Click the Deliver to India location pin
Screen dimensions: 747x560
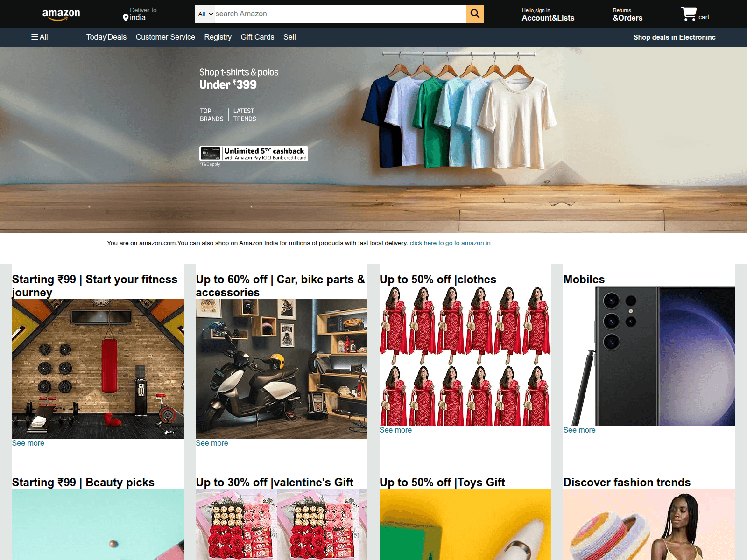click(126, 18)
